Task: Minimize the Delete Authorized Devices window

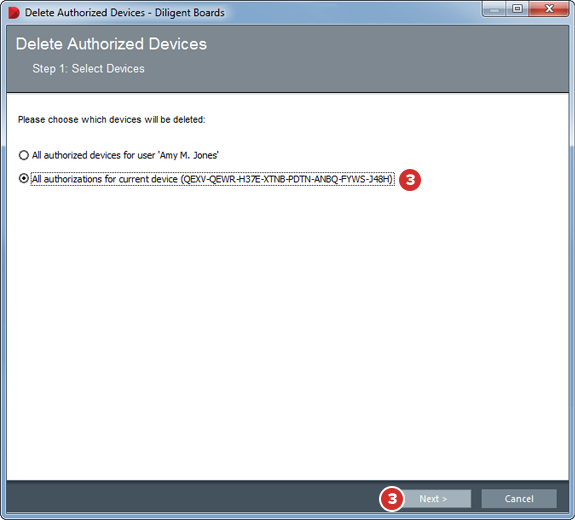Action: [x=494, y=9]
